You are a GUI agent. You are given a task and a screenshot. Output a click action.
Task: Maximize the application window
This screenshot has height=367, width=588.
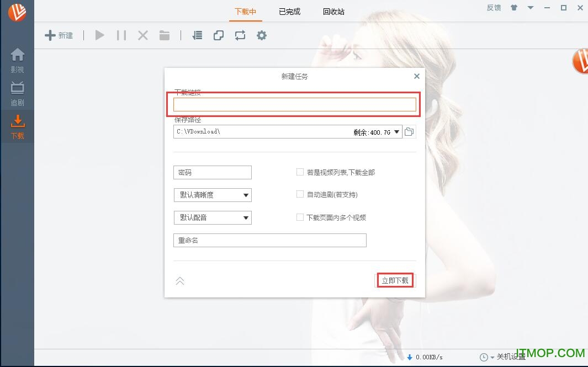click(564, 8)
